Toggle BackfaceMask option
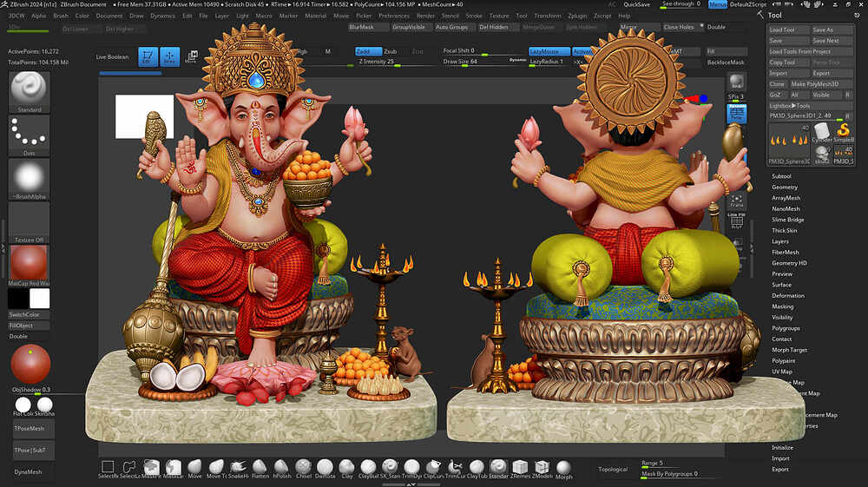868x487 pixels. coord(726,62)
